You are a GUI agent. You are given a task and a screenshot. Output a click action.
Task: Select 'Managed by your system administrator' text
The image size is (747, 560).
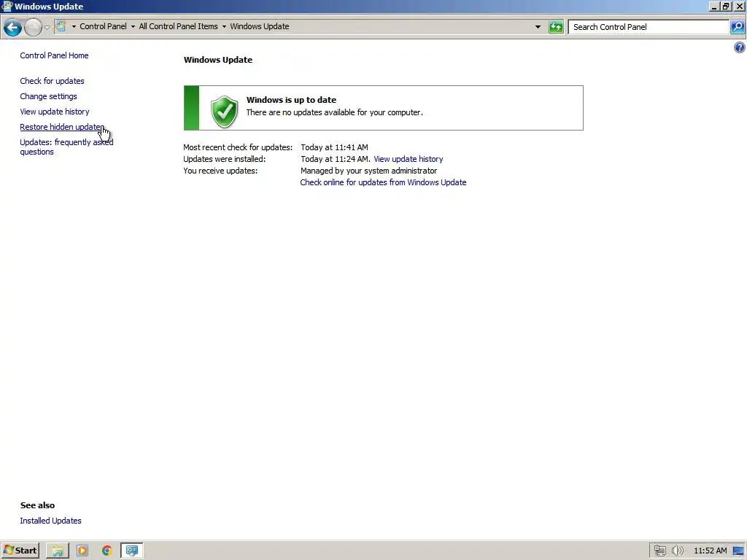coord(368,171)
